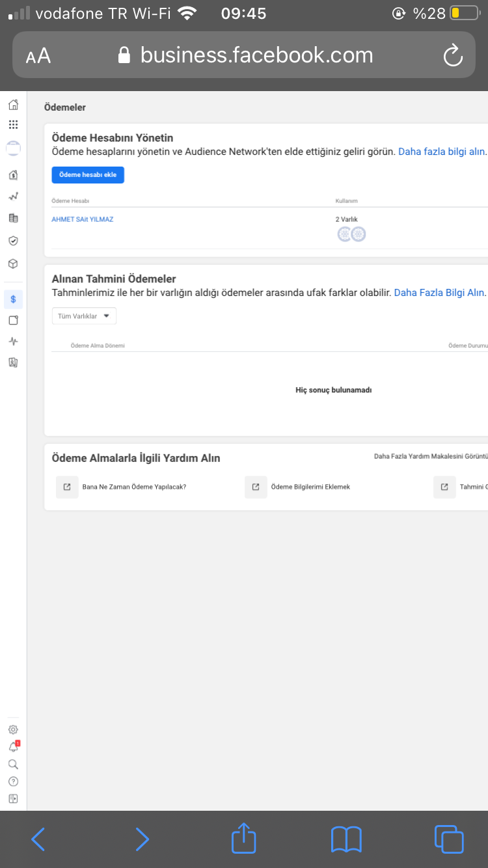Go back with Safari's back arrow

tap(38, 839)
